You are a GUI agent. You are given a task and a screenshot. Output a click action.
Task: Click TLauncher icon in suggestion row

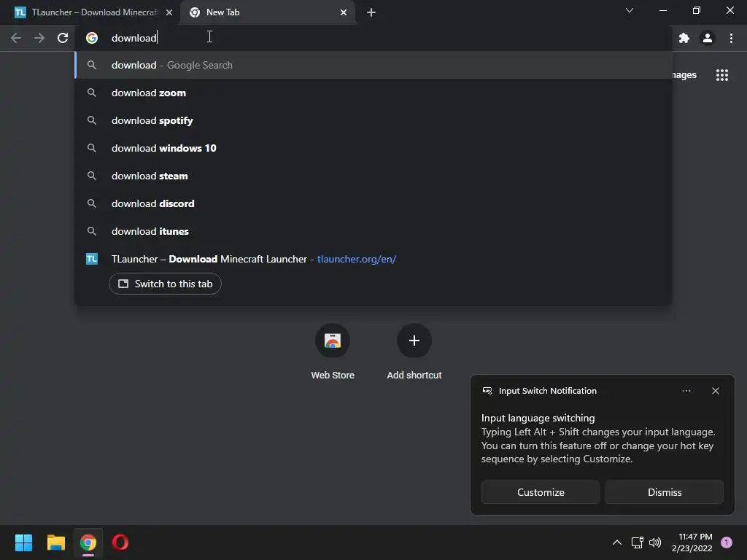[92, 259]
